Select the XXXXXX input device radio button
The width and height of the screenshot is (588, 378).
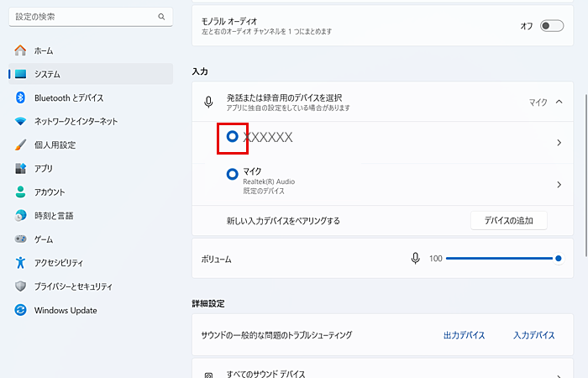[232, 136]
